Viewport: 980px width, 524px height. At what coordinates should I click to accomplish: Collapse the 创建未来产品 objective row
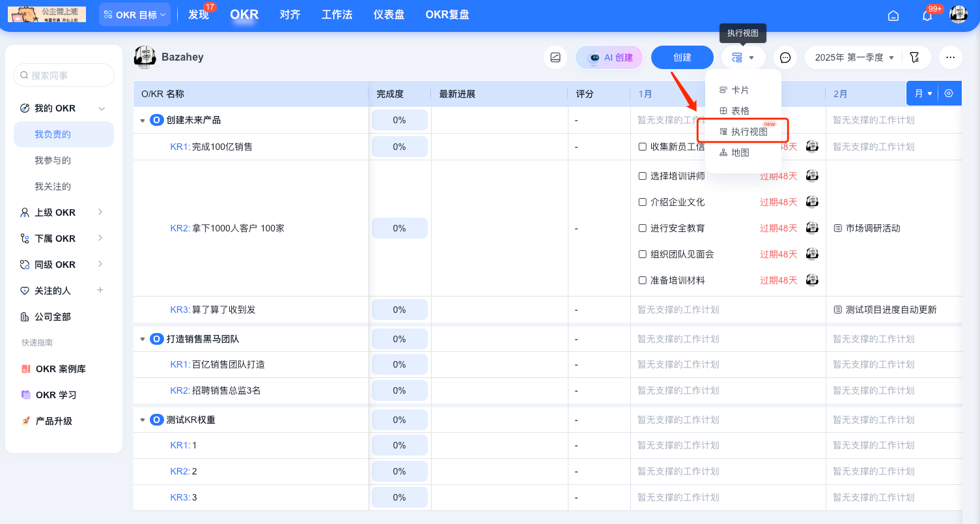tap(143, 121)
